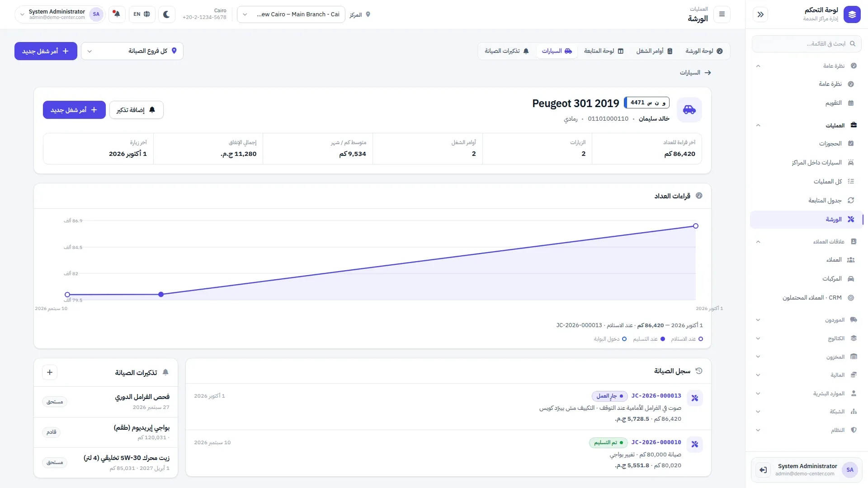Click the sidebar menu search field

[x=807, y=44]
